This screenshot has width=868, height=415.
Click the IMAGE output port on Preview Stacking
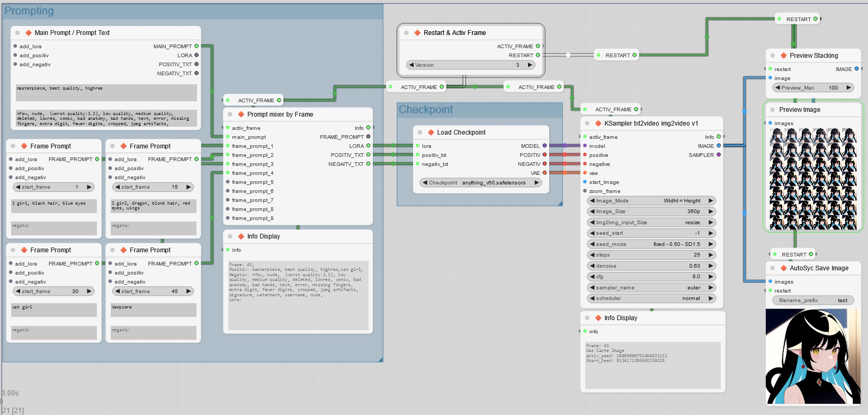[856, 69]
